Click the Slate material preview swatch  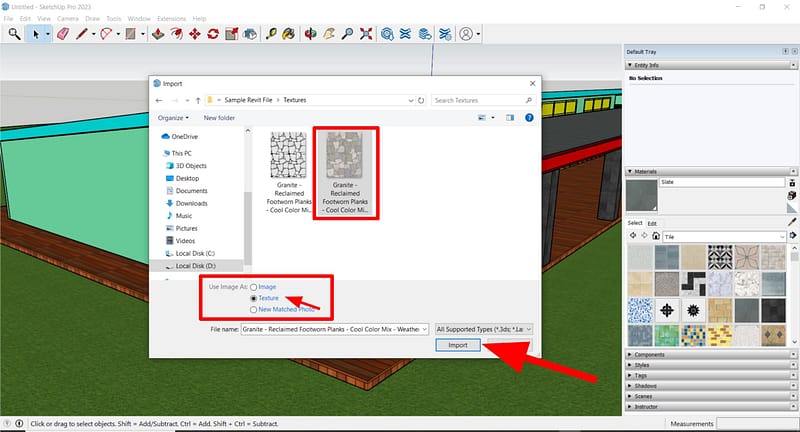click(x=642, y=194)
